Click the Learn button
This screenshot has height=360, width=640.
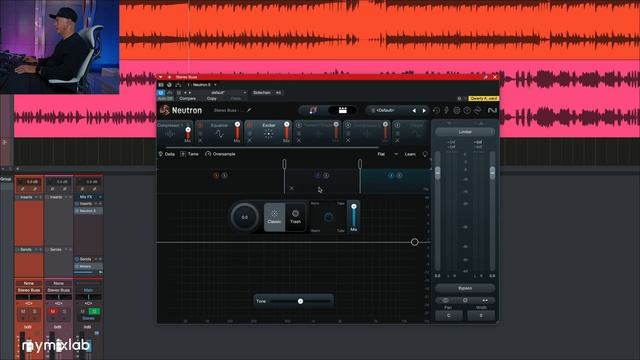coord(410,154)
